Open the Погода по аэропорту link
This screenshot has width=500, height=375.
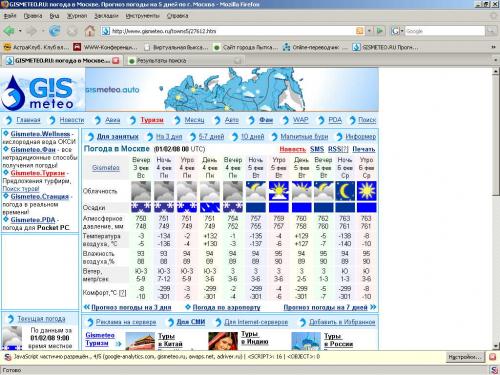click(226, 307)
